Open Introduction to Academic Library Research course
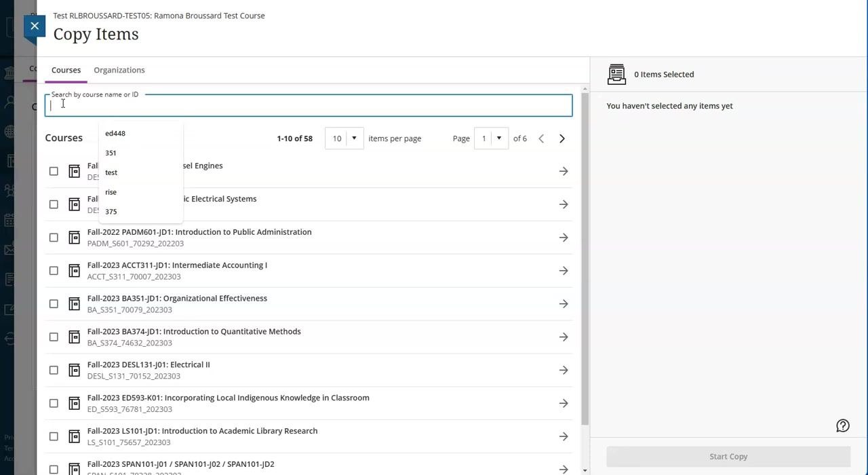868x475 pixels. [202, 432]
